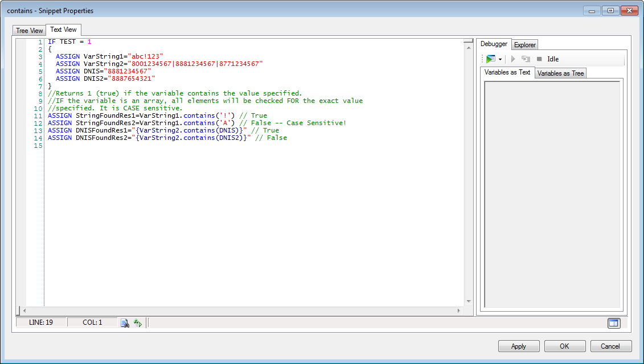Screen dimensions: 644x364
Task: Open the Explorer tab
Action: click(525, 45)
